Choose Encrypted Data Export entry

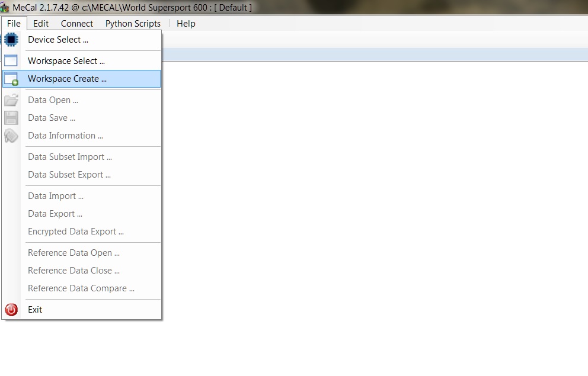tap(82, 232)
